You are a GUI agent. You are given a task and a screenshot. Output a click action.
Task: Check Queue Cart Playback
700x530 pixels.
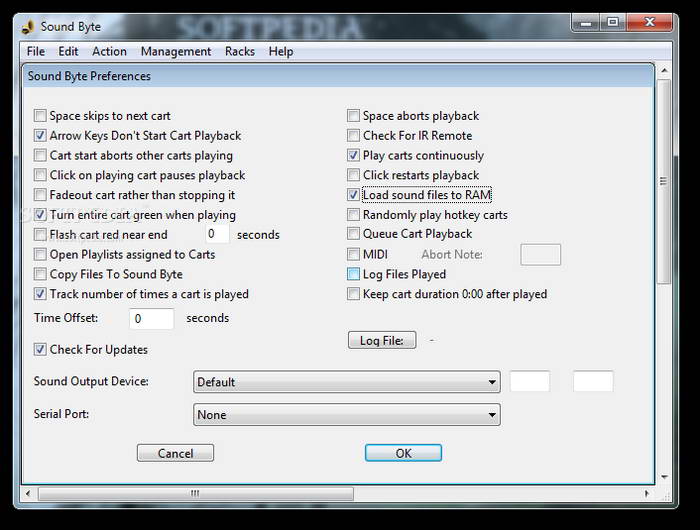[353, 234]
